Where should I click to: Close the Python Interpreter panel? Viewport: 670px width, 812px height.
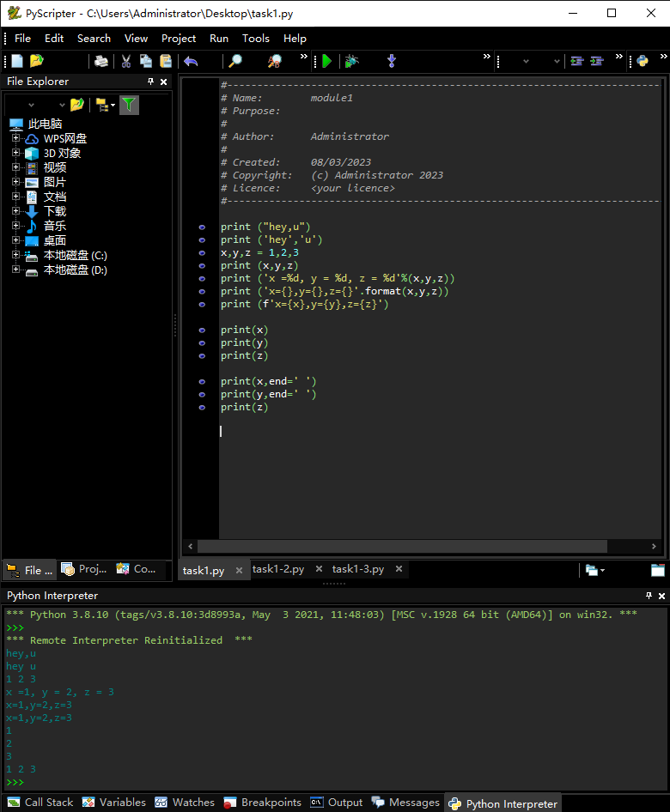tap(661, 596)
